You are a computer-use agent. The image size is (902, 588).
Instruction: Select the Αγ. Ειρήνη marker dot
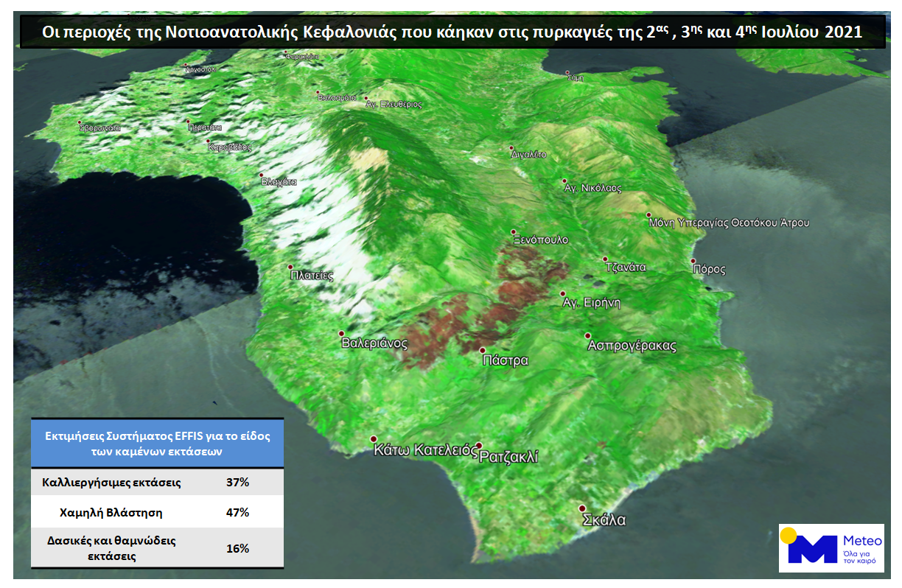pyautogui.click(x=564, y=293)
